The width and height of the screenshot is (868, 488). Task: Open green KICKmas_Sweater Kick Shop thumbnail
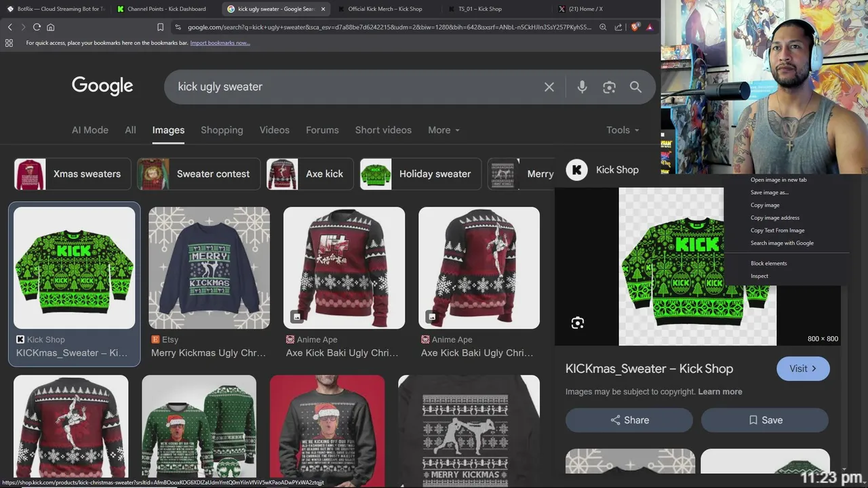pyautogui.click(x=75, y=268)
